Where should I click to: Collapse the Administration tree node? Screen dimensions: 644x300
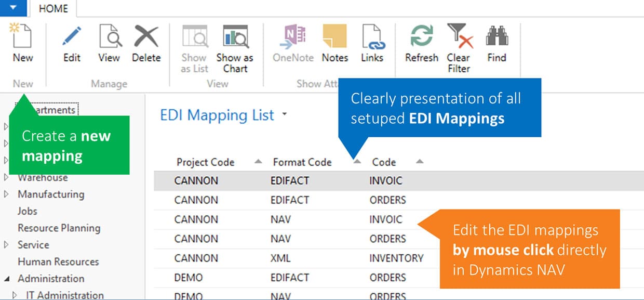coord(6,279)
